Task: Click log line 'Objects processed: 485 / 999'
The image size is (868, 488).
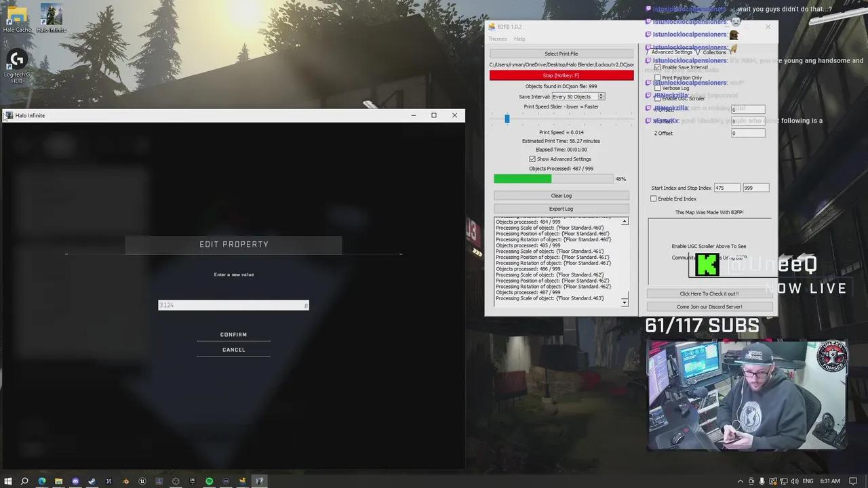Action: 528,245
